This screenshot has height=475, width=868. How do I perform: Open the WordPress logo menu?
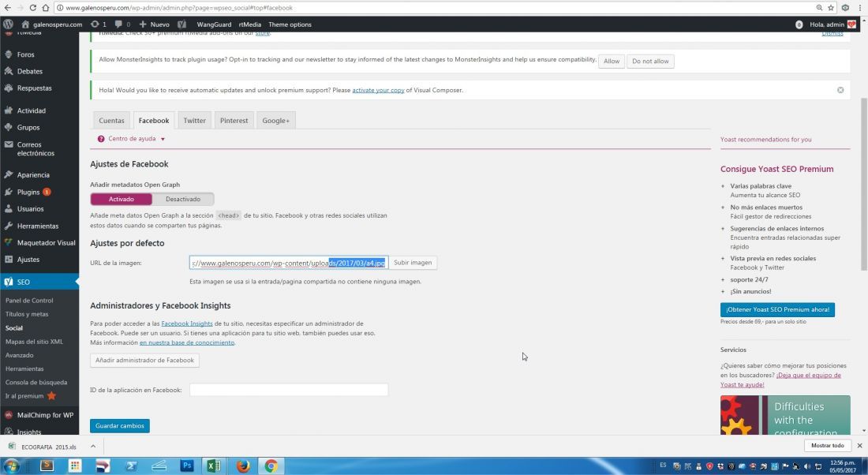coord(9,24)
